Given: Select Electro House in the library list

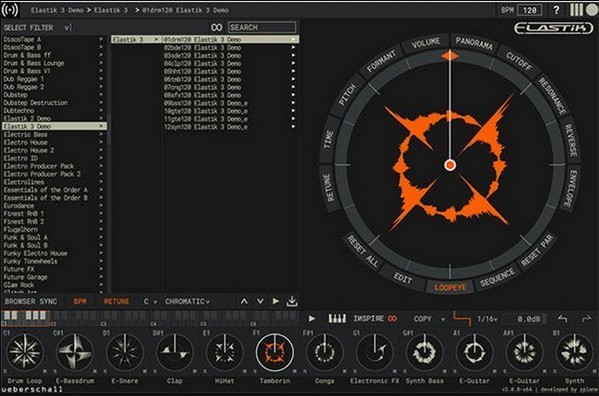Looking at the screenshot, I should pos(25,142).
